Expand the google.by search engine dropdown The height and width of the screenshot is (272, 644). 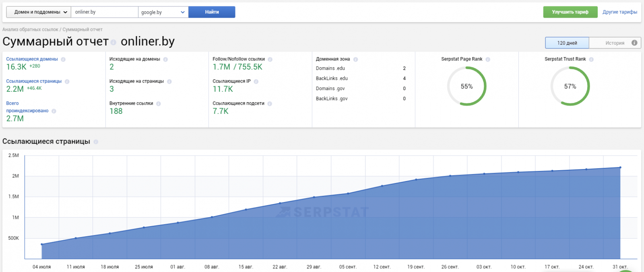[x=163, y=12]
